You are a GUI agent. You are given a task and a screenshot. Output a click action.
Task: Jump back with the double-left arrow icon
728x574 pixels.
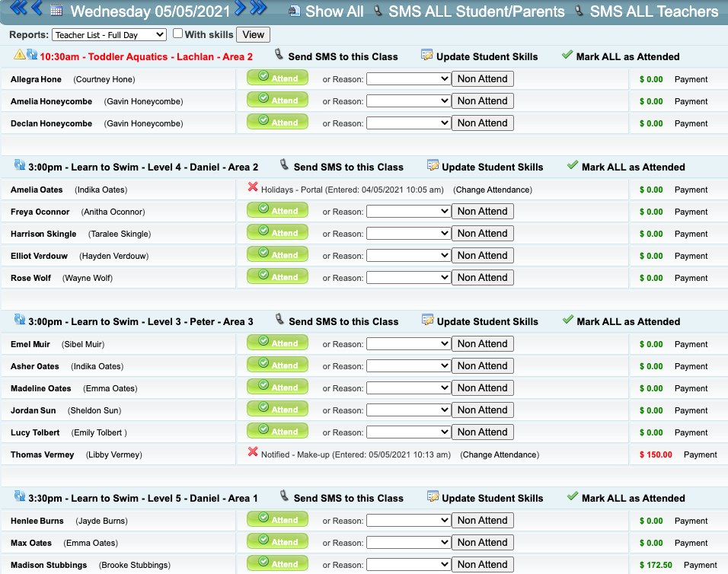click(x=18, y=8)
